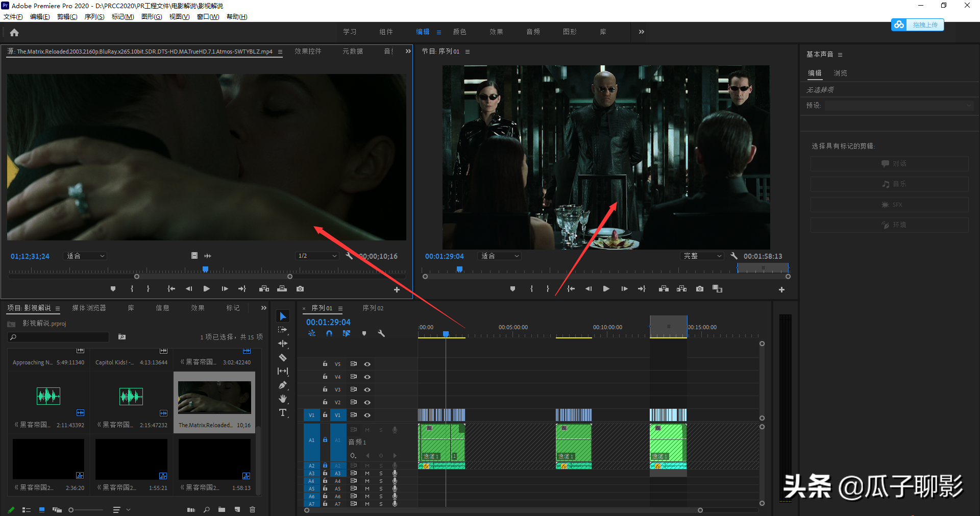The image size is (980, 516).
Task: Select The.Matrix.Reloaded clip thumbnail
Action: click(214, 397)
